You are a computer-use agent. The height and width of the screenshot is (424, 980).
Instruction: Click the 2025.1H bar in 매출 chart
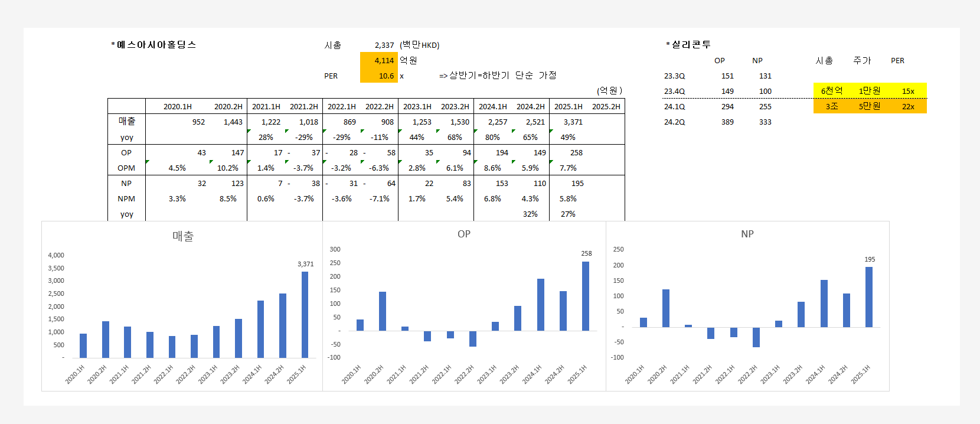tap(305, 315)
